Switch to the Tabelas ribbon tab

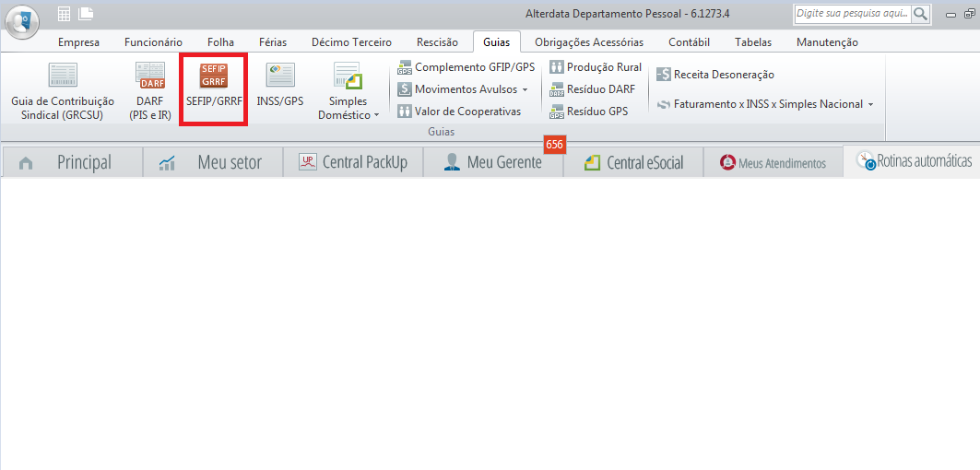point(753,42)
